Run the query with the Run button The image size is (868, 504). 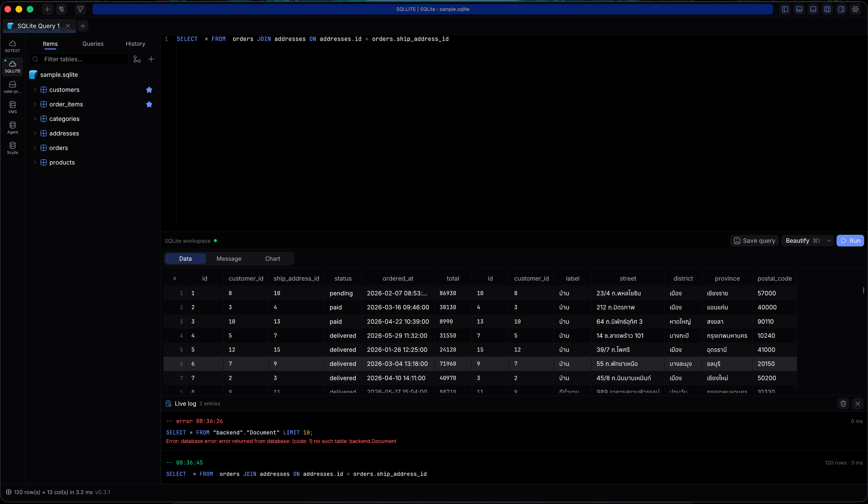(x=850, y=241)
